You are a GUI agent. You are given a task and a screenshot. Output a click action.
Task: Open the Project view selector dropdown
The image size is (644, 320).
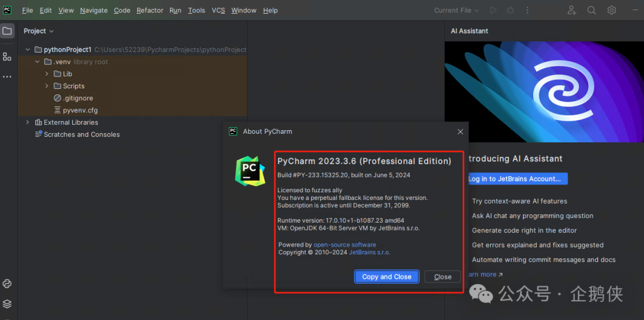(39, 31)
